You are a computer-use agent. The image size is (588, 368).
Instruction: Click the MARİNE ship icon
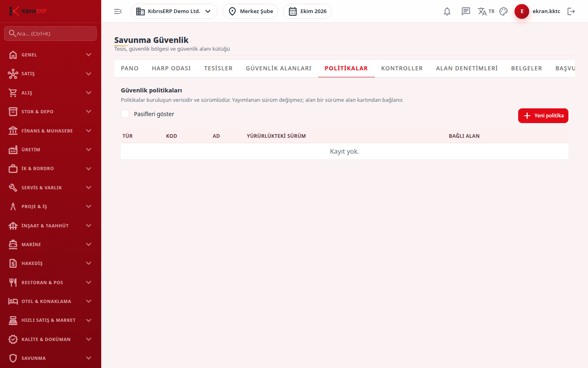click(x=13, y=245)
